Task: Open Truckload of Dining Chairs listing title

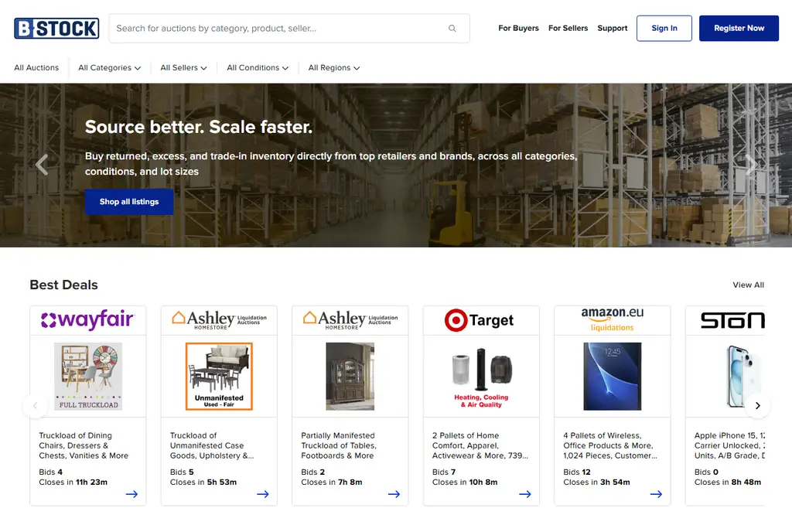Action: point(84,445)
